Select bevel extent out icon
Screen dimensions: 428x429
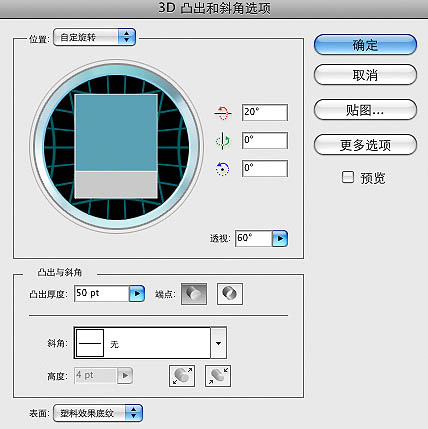[182, 376]
